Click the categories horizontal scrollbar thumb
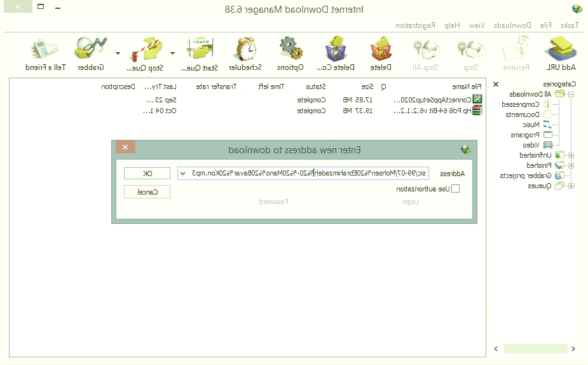 pyautogui.click(x=535, y=348)
